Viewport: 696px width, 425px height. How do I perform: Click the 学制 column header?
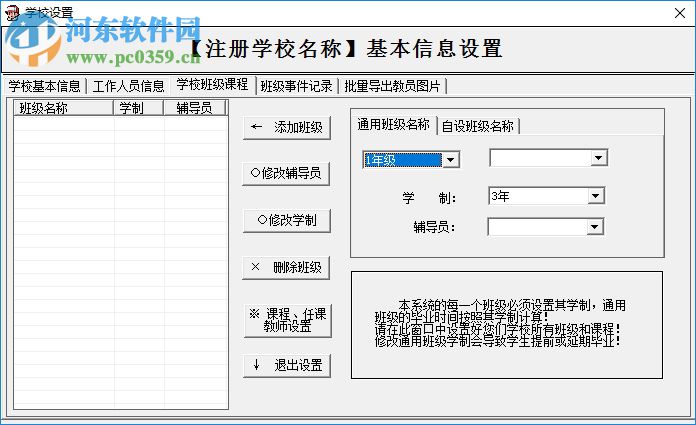click(139, 108)
